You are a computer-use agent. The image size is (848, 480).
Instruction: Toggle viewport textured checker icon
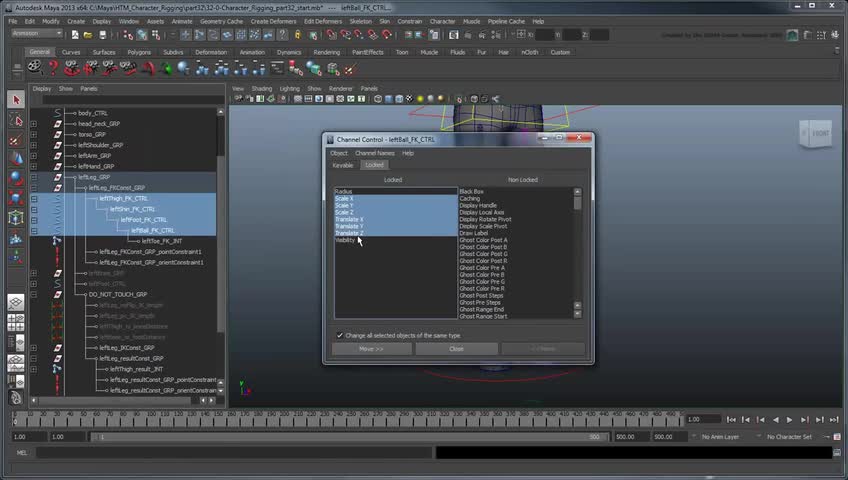409,99
